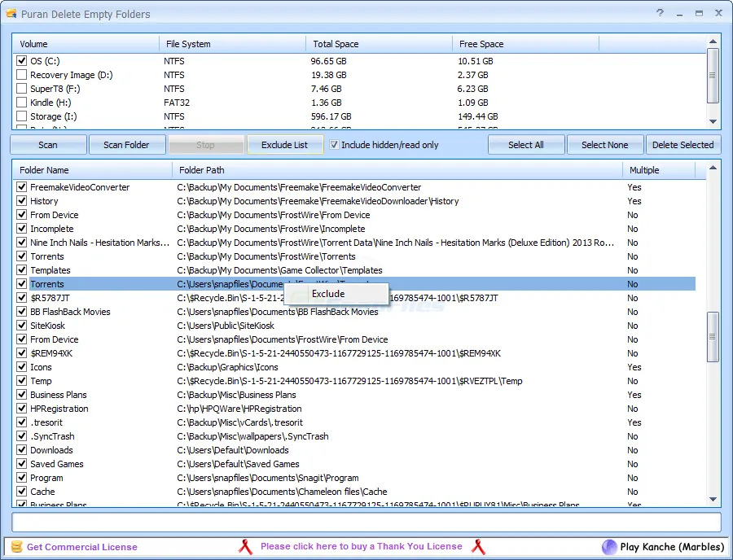This screenshot has width=733, height=560.
Task: Click red ribbon icon left of Thank You
Action: click(245, 546)
